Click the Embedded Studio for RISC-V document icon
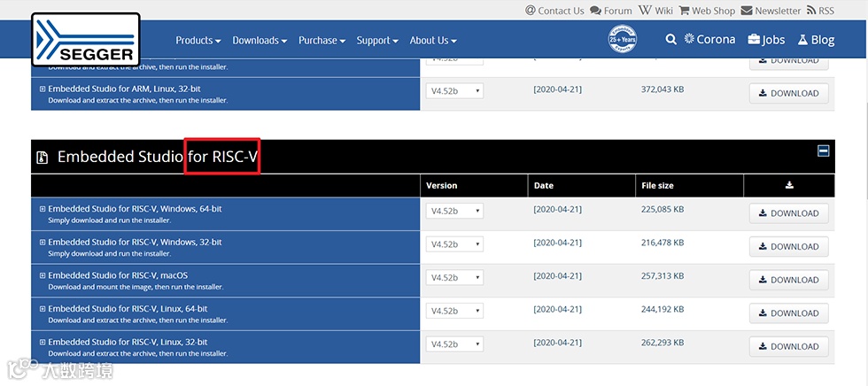868x386 pixels. [43, 158]
